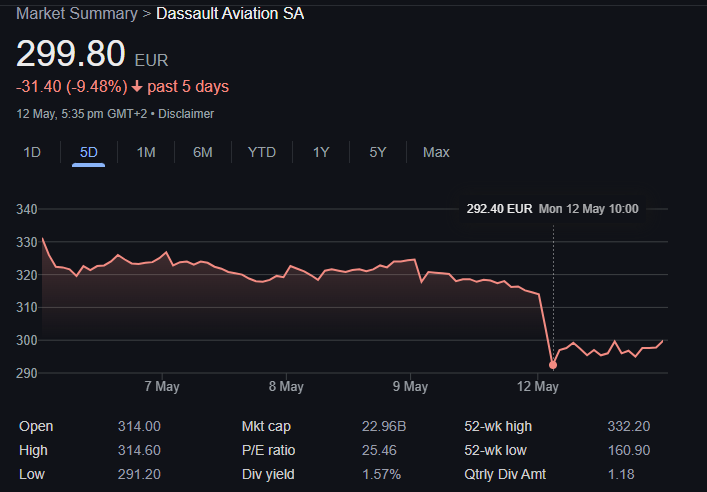Click the Low value 291.20
707x492 pixels.
[139, 474]
